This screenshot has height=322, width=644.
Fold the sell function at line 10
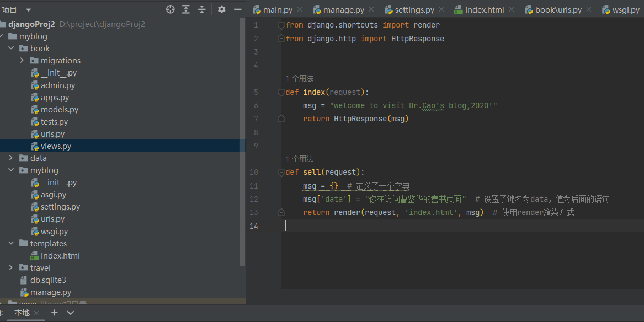[281, 172]
